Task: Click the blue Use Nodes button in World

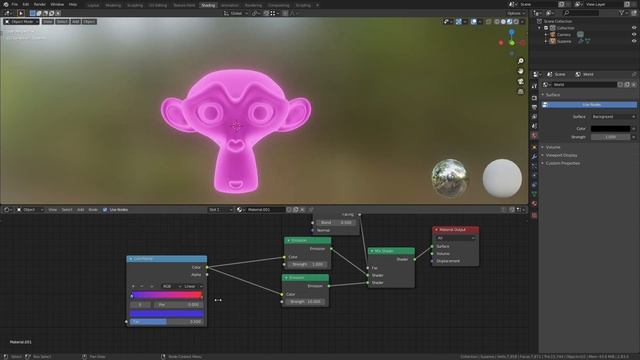Action: (x=589, y=105)
